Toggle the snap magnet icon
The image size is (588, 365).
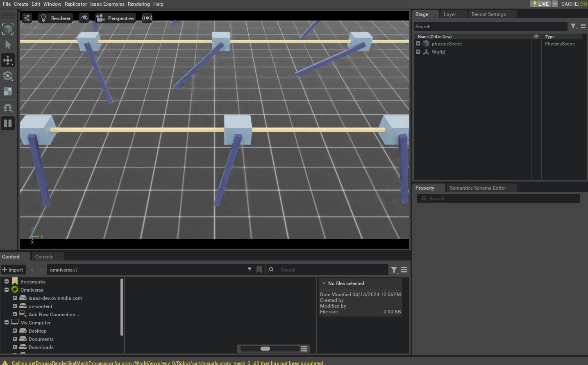pyautogui.click(x=8, y=107)
